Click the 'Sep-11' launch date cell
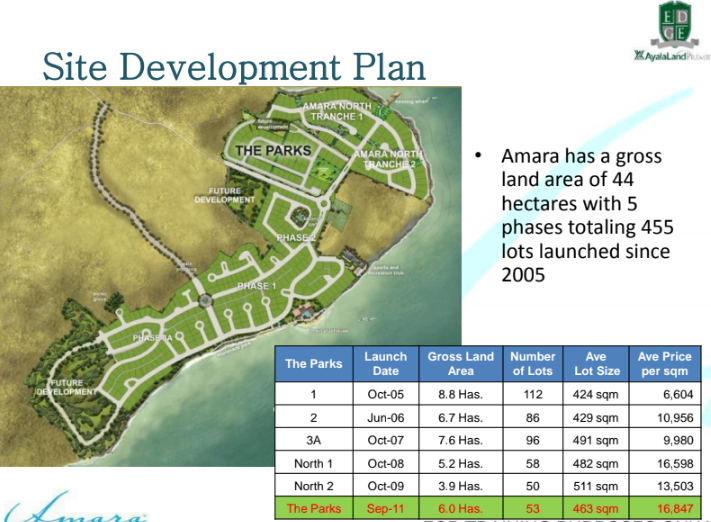 point(386,508)
